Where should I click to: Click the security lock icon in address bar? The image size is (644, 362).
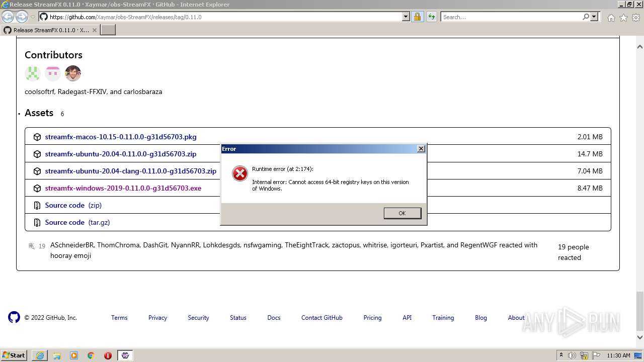point(417,17)
